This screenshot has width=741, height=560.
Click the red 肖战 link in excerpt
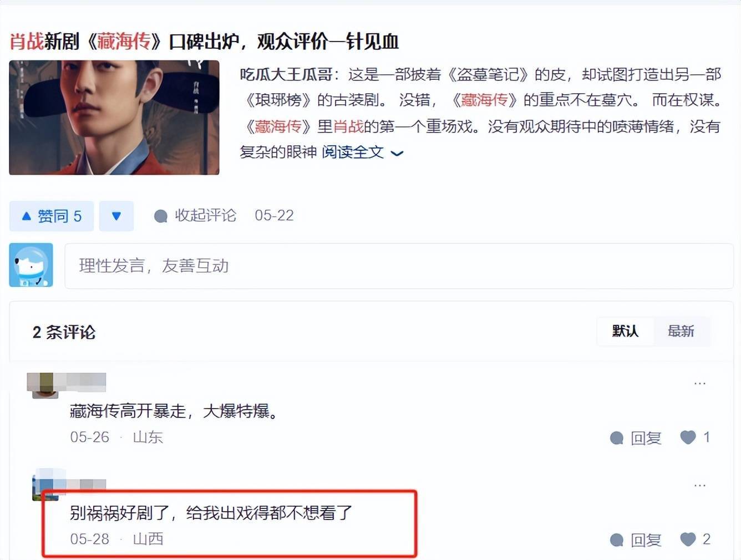tap(348, 126)
